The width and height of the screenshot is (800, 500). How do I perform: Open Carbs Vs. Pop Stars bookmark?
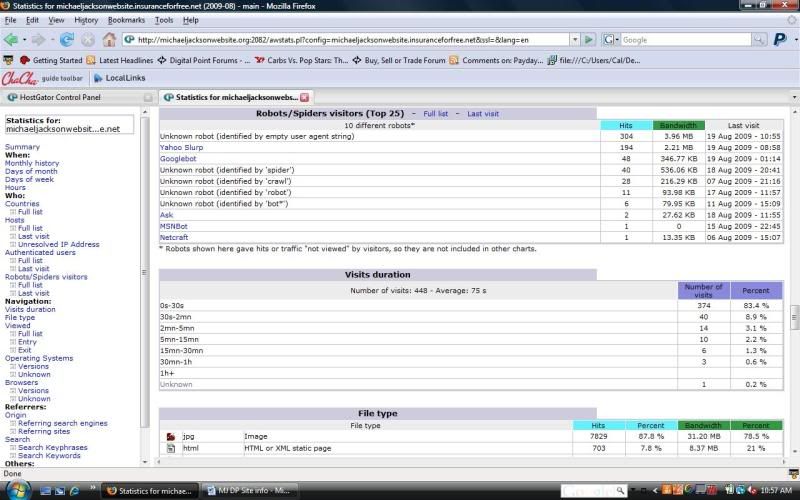(x=301, y=60)
